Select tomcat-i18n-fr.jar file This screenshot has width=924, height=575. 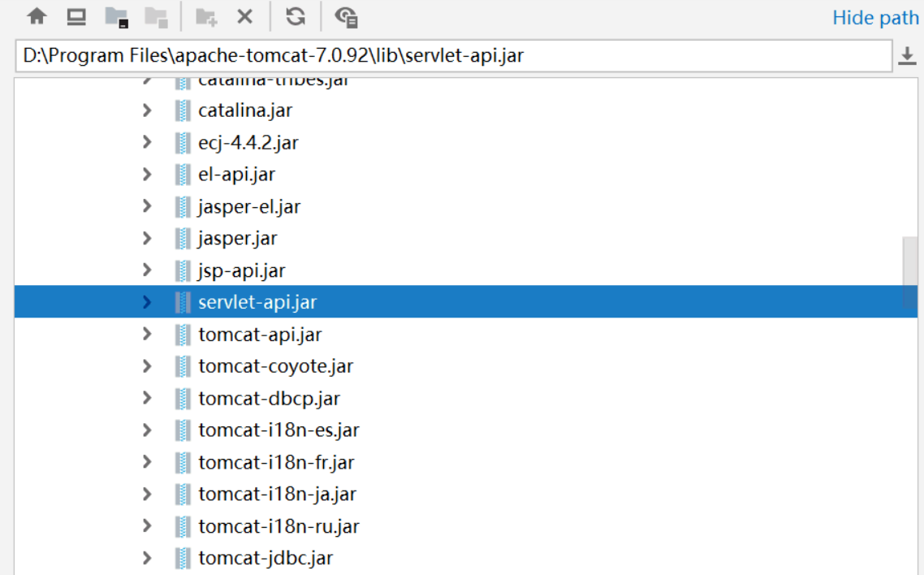point(276,462)
